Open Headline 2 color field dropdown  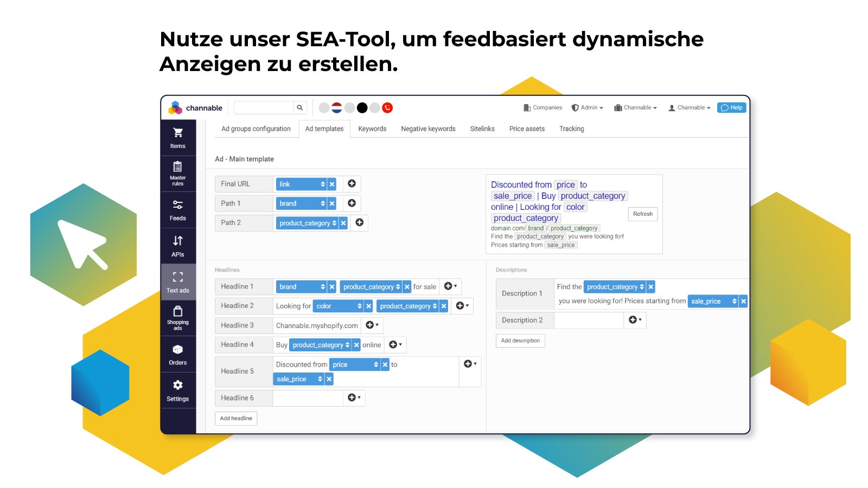pyautogui.click(x=339, y=306)
